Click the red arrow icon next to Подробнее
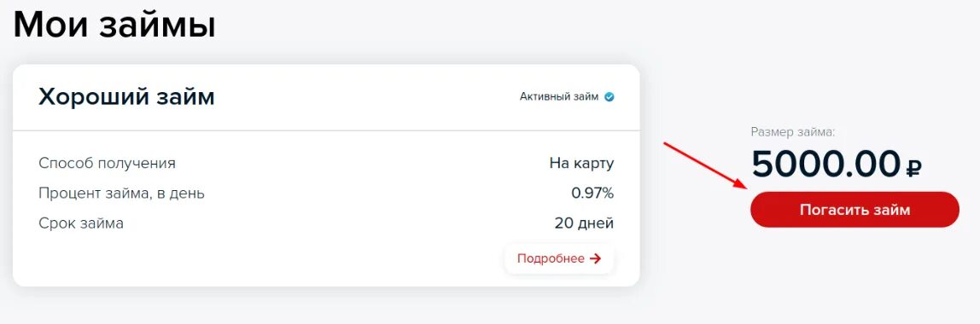This screenshot has height=324, width=980. (595, 258)
